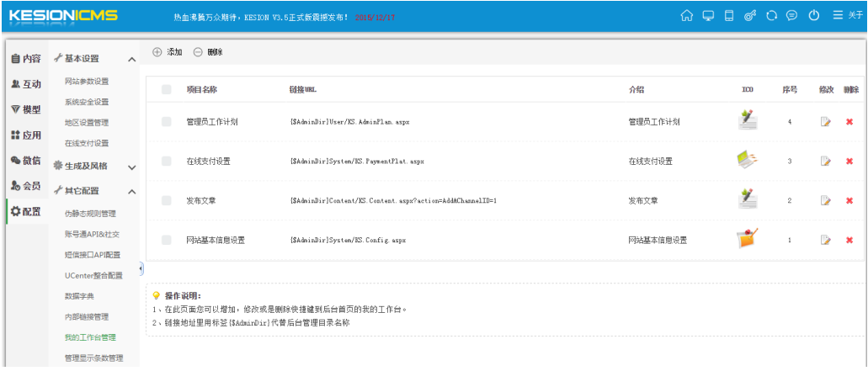This screenshot has height=371, width=868.
Task: Click the sidebar collapse handle arrow
Action: tap(141, 268)
